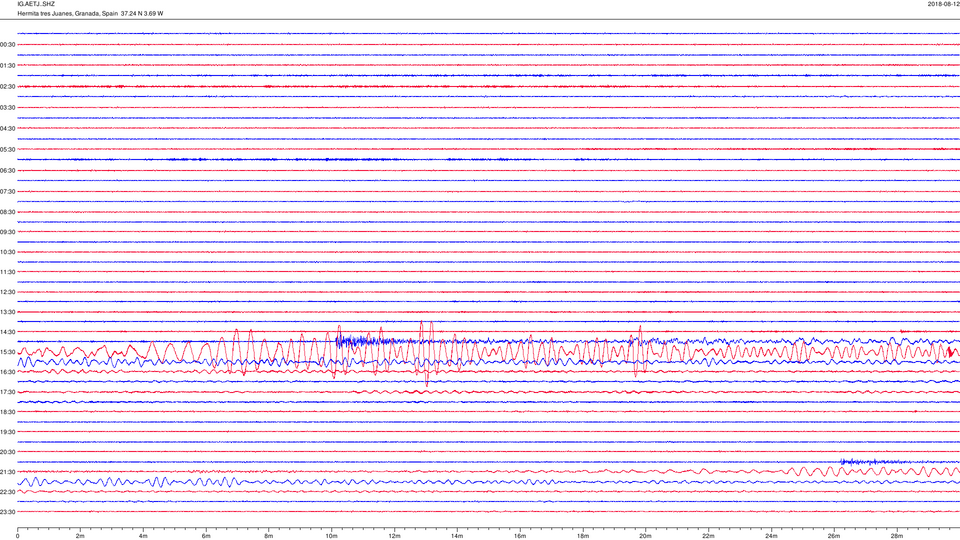Screen dimensions: 960x540
Task: Select the 11:30 time label
Action: click(x=7, y=272)
